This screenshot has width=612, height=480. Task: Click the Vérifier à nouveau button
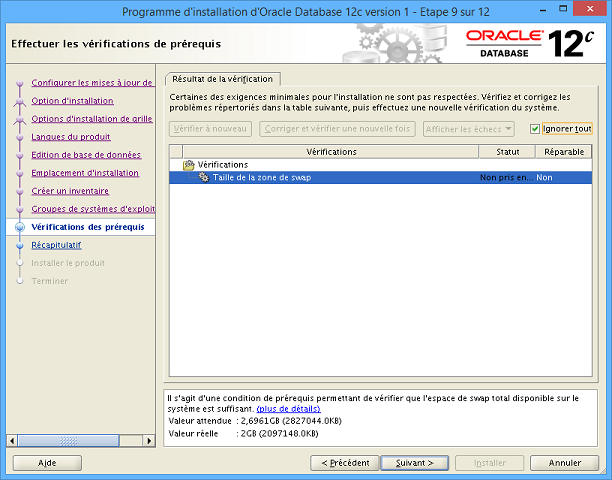click(x=210, y=129)
